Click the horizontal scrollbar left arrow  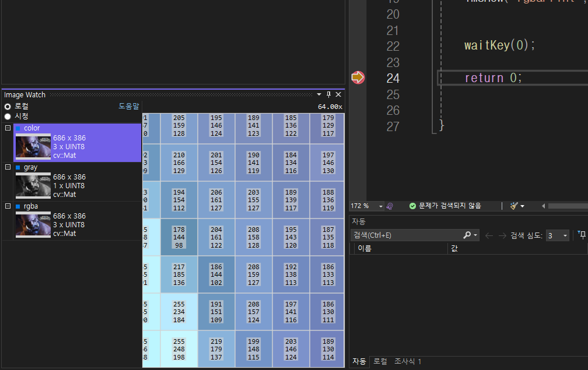click(544, 206)
